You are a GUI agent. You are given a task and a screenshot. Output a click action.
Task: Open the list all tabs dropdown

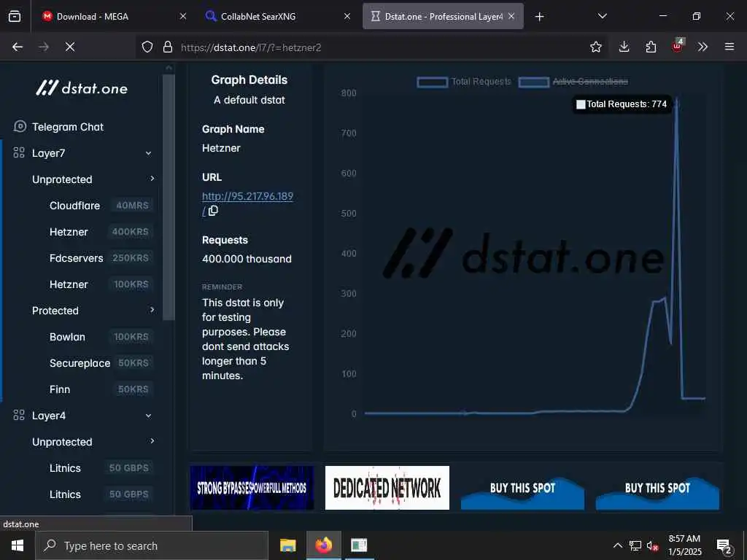coord(602,16)
